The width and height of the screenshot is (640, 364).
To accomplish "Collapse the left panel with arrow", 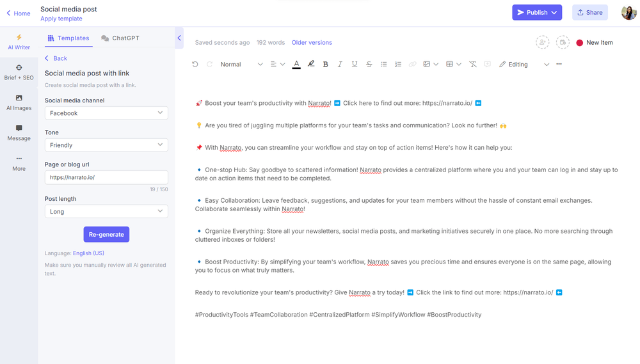I will pyautogui.click(x=179, y=38).
